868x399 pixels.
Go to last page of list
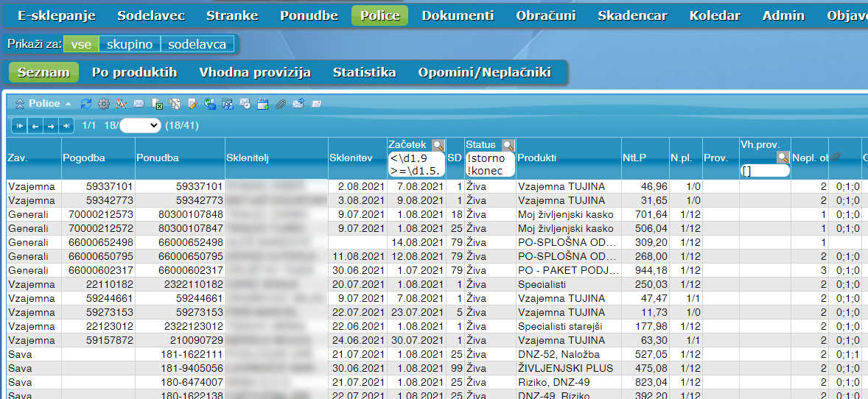(x=66, y=126)
